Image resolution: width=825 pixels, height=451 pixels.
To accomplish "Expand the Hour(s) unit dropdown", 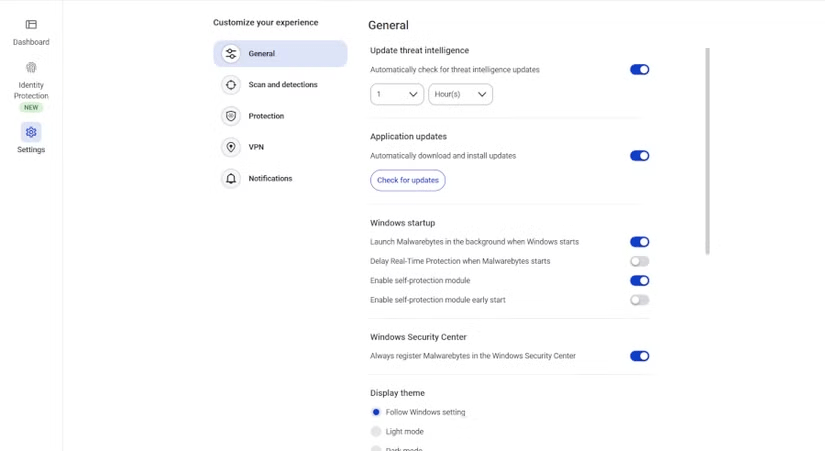I will (x=460, y=94).
